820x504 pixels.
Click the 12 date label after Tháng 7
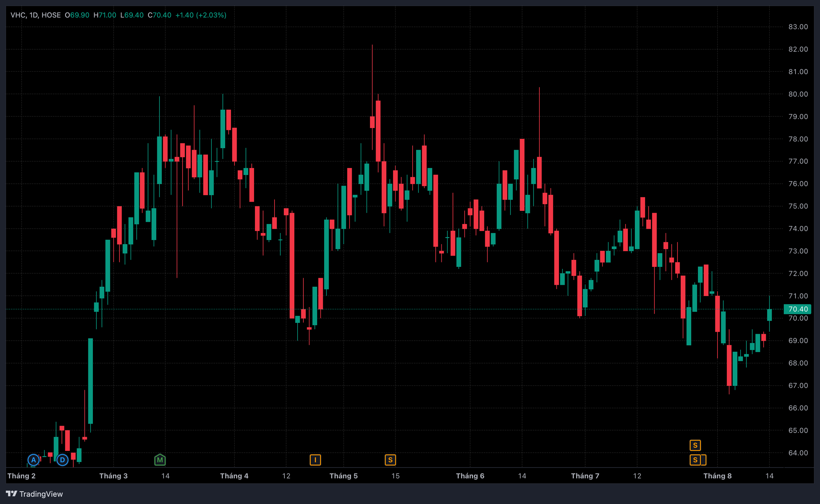click(637, 476)
